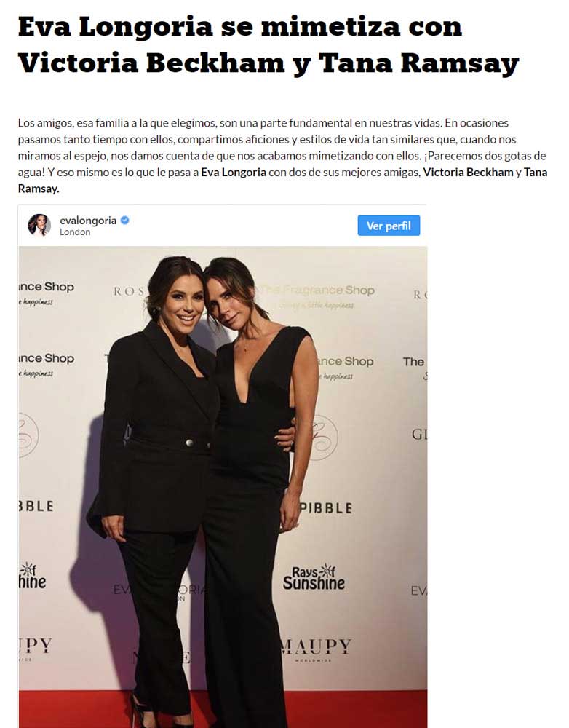Click bold 'Ramsay.' at the paragraph end

pos(39,189)
